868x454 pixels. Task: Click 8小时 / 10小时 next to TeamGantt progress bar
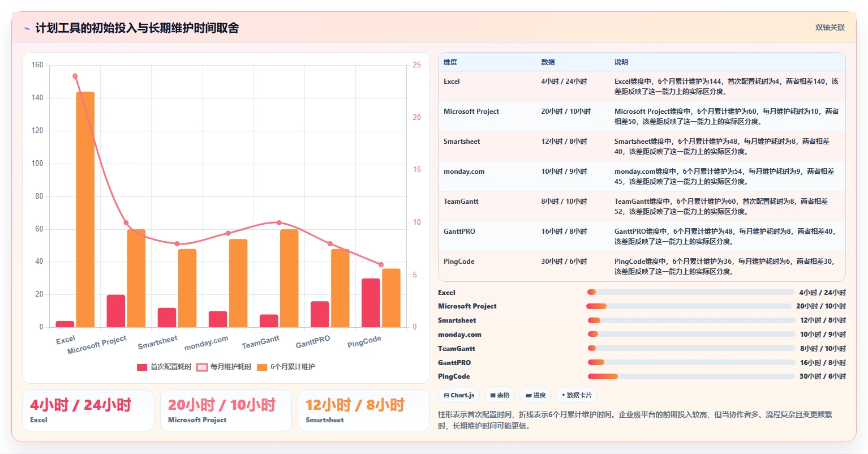823,349
